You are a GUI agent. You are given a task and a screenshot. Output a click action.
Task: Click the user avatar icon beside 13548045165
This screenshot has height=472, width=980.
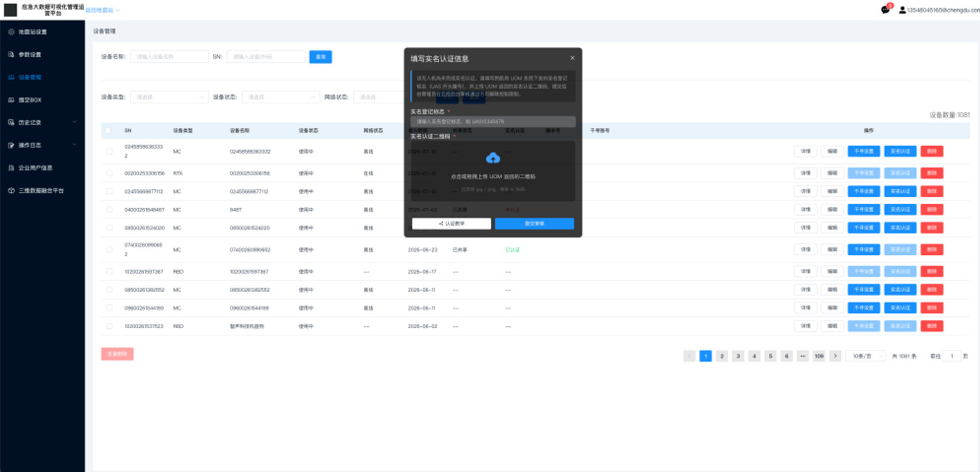pos(902,10)
